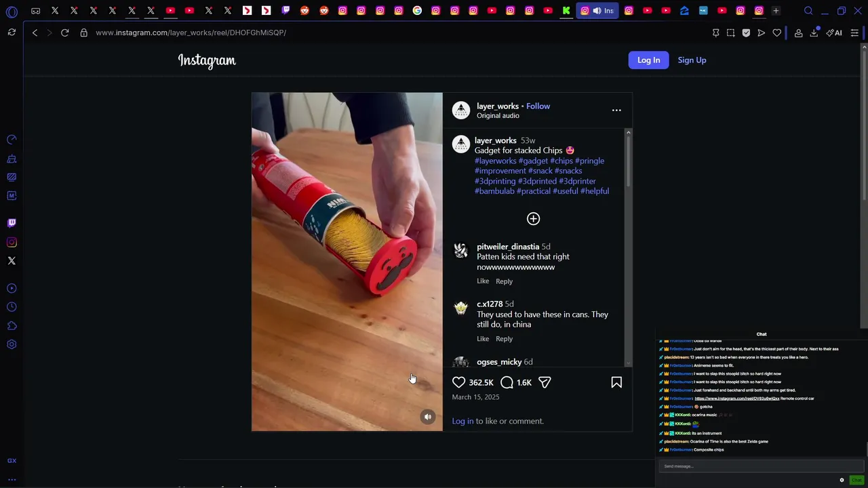Screen dimensions: 868x488
Task: Switch to the game controller tab
Action: click(35, 11)
